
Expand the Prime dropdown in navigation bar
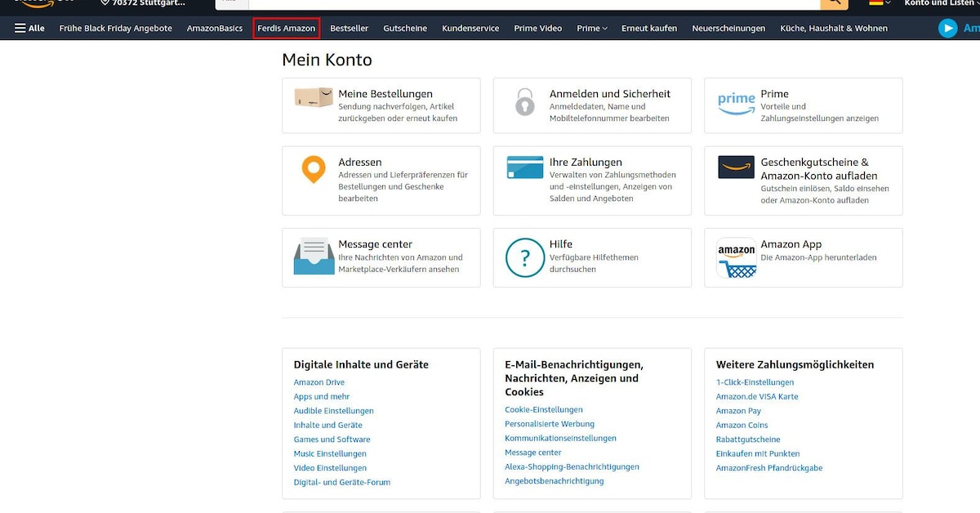[591, 29]
